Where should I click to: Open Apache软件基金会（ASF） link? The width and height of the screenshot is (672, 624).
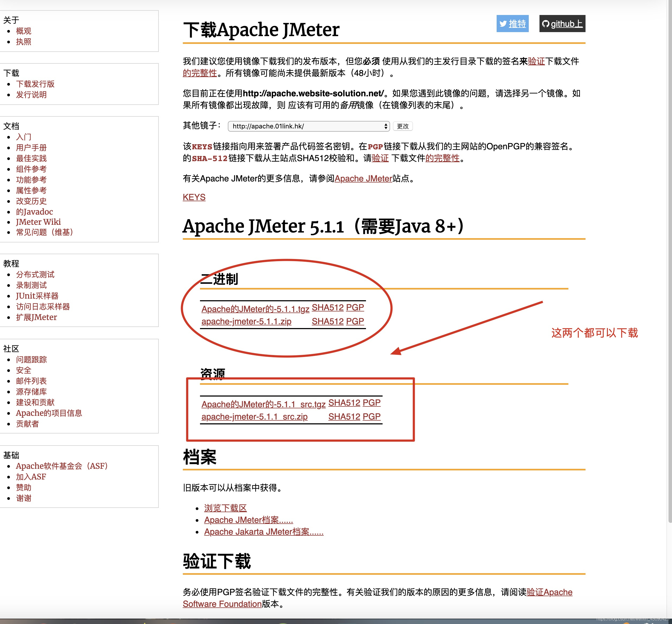pos(62,466)
